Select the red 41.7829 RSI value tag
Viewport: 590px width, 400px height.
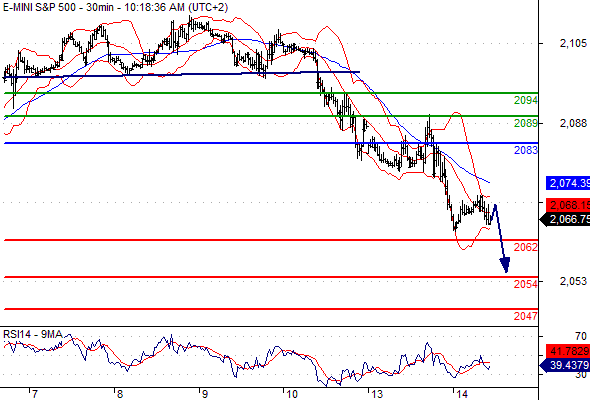click(568, 351)
